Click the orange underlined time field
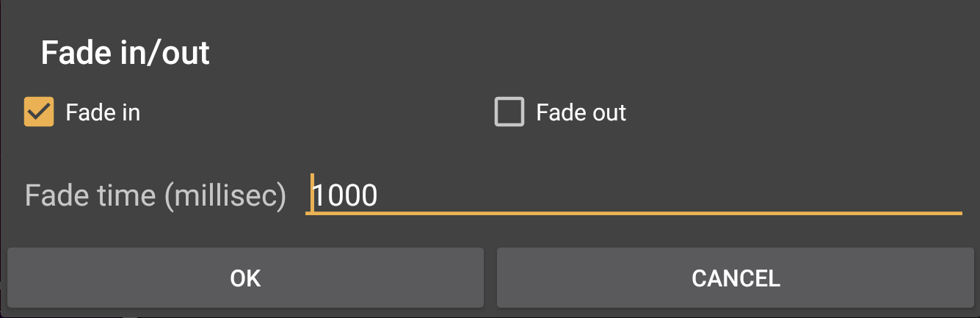 click(633, 195)
